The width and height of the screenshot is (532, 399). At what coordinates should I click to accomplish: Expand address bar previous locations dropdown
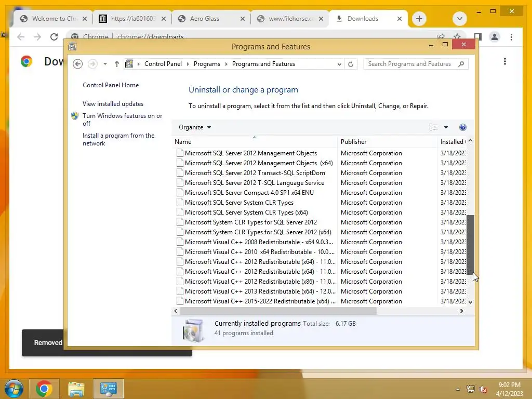339,64
